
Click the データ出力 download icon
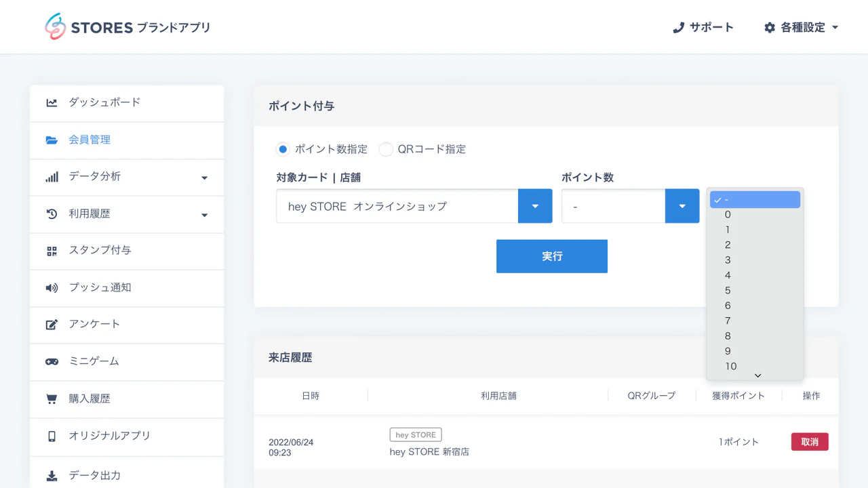[52, 476]
